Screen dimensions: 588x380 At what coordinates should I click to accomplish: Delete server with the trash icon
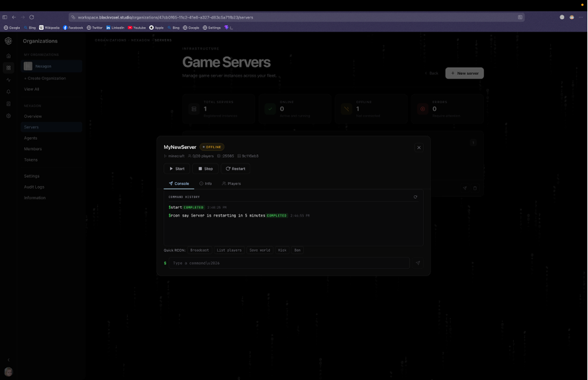(x=475, y=188)
